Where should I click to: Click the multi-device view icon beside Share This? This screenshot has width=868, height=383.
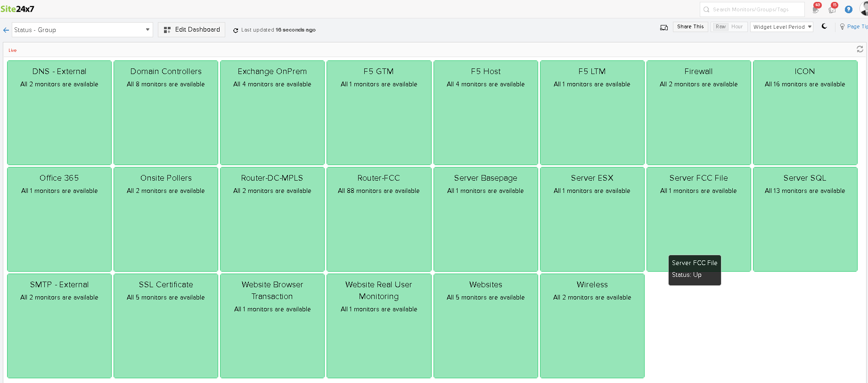pos(664,27)
